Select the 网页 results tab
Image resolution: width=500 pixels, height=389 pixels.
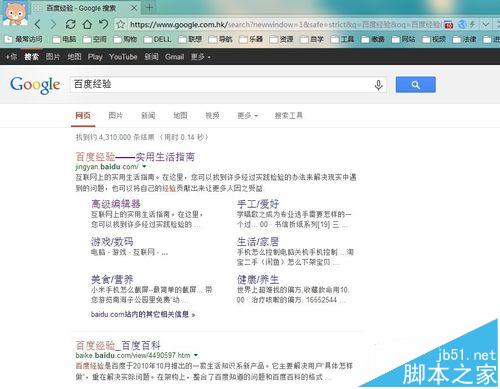(83, 116)
